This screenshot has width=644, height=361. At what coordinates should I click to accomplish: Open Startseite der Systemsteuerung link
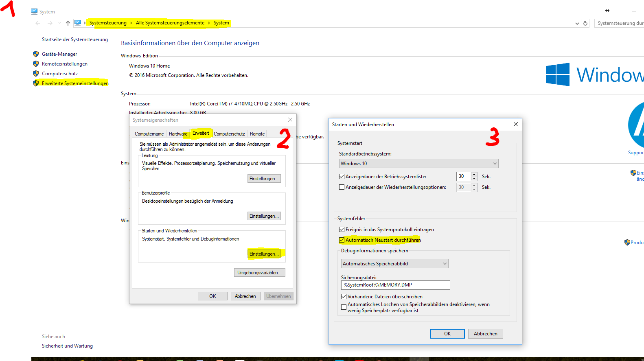click(75, 39)
